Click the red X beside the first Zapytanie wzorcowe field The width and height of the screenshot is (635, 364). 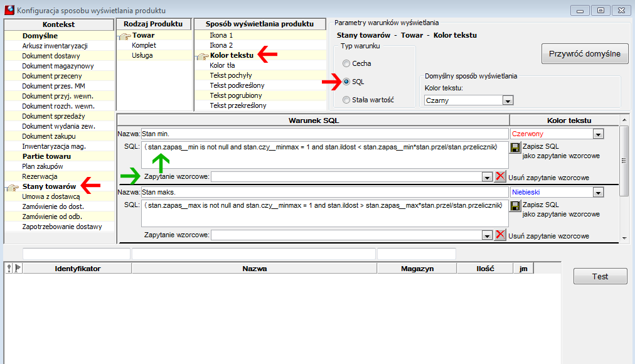(501, 176)
